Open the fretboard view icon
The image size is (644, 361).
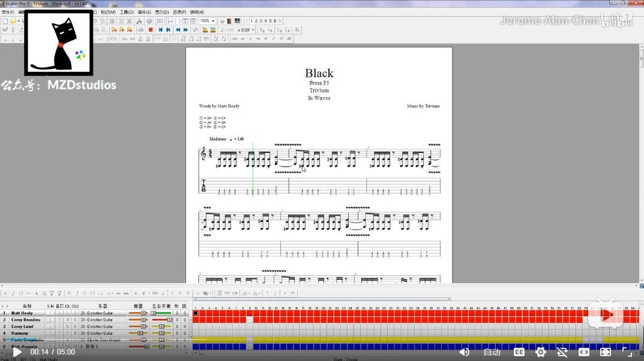click(x=229, y=21)
